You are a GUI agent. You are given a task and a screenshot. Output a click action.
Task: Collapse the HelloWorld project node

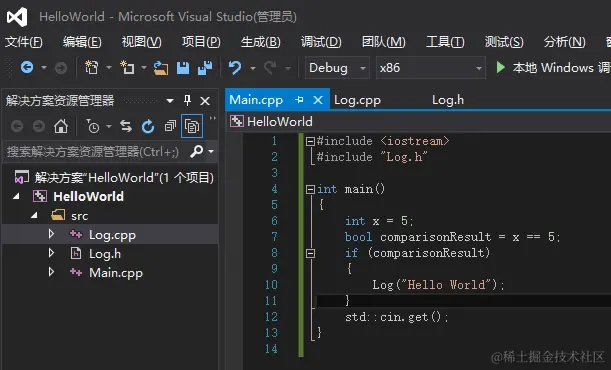pos(16,197)
